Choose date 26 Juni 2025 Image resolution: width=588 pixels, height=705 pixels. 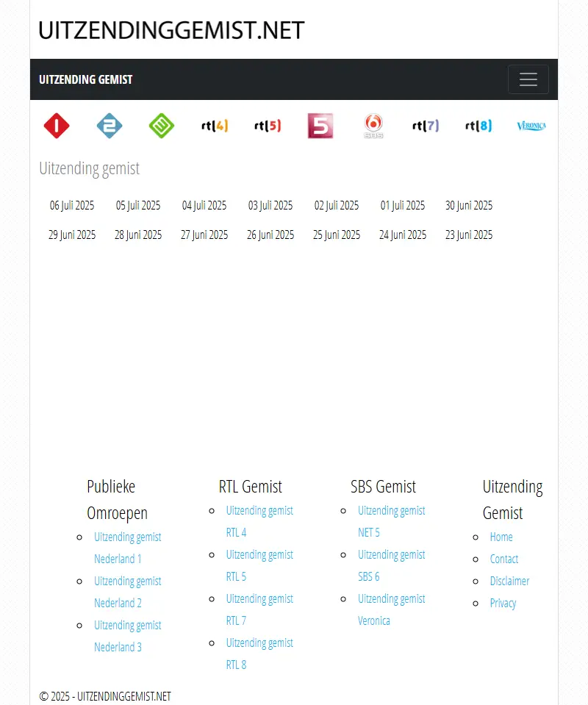pos(270,235)
